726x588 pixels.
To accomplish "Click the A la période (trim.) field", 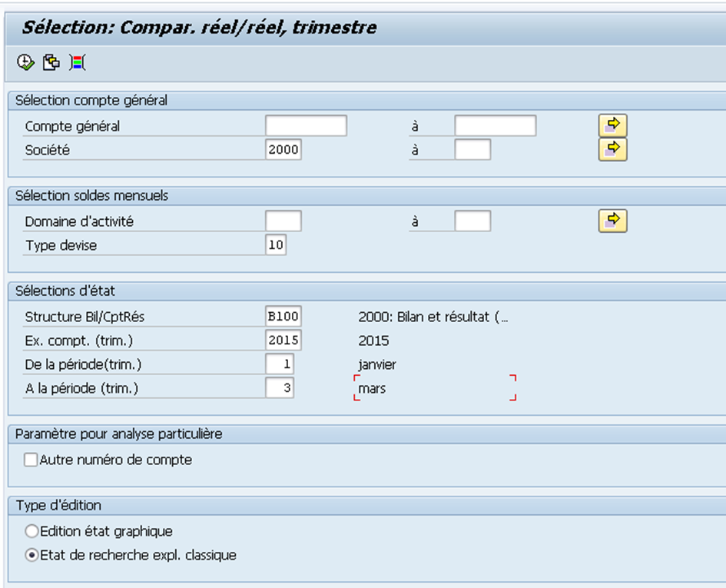I will pos(280,388).
